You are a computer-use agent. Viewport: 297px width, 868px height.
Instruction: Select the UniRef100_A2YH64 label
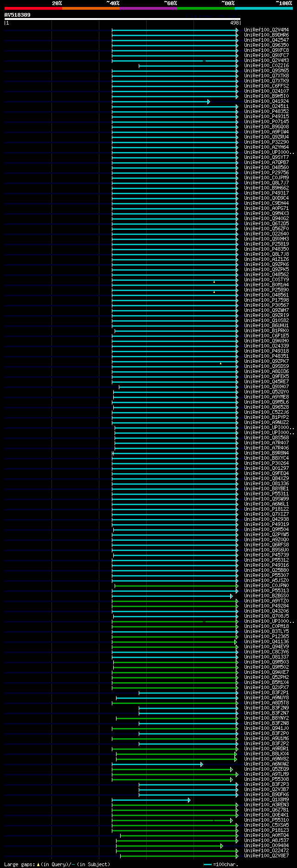pos(266,147)
